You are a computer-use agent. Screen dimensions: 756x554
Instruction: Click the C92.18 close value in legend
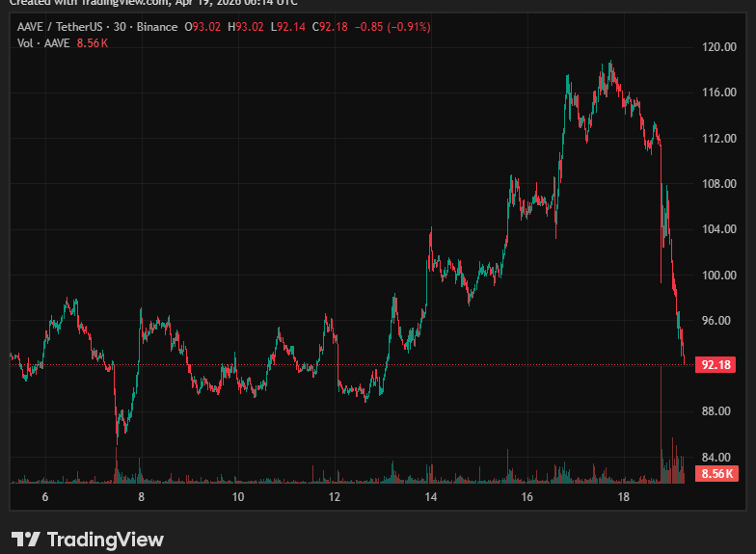point(330,27)
